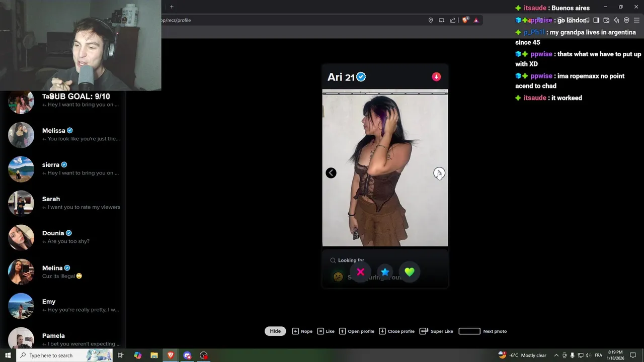Screen dimensions: 644x362
Task: Click the location pin icon in address bar
Action: click(x=431, y=20)
